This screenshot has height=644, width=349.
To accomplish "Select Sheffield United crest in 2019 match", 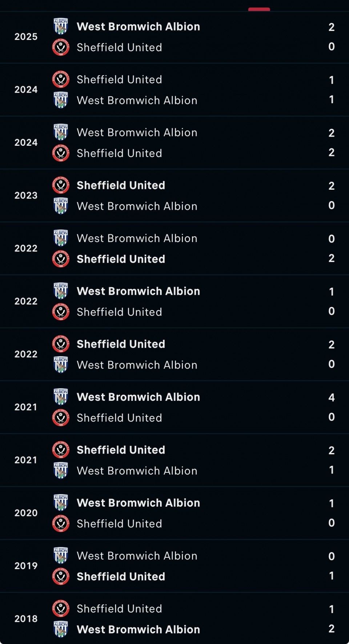I will click(x=61, y=576).
